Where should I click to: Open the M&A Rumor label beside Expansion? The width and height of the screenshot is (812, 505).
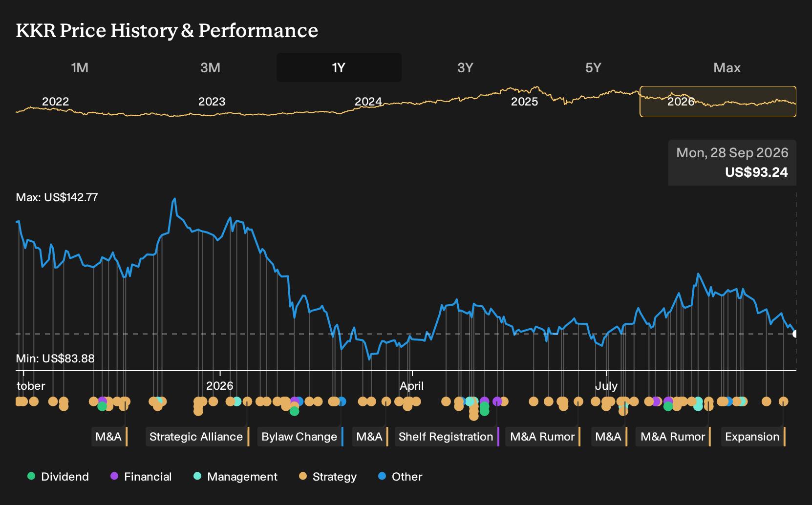[674, 437]
